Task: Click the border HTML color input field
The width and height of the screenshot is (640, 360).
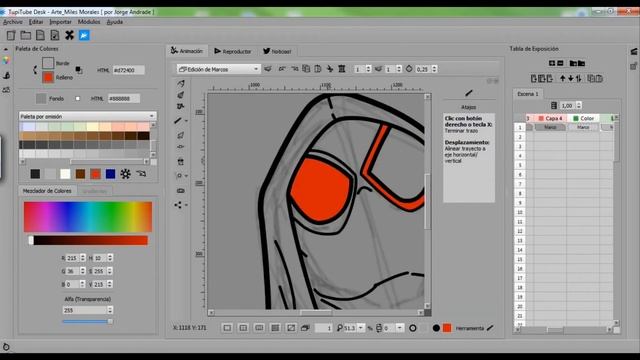Action: click(128, 70)
